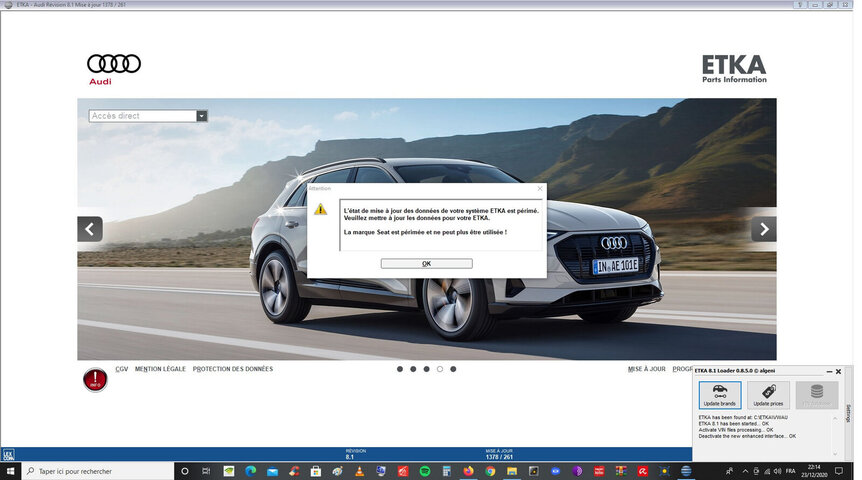Click the disabled database icon in Loader
The image size is (862, 480).
[817, 395]
